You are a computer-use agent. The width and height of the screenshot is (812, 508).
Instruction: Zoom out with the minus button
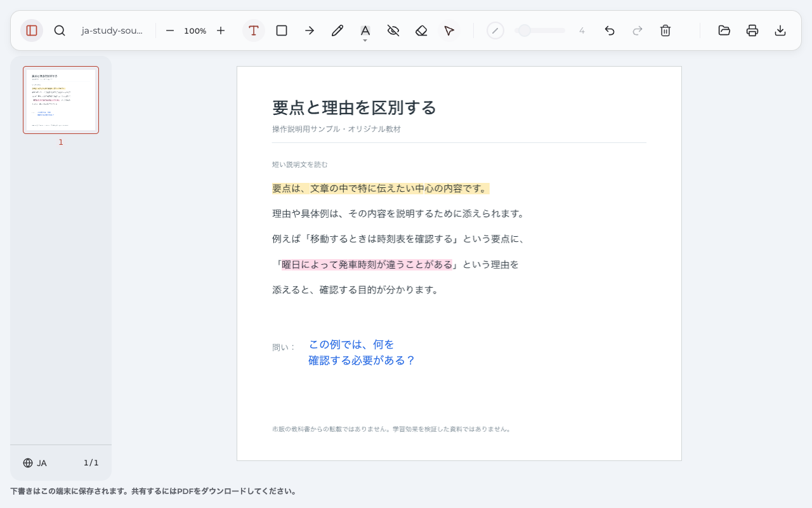[x=170, y=30]
